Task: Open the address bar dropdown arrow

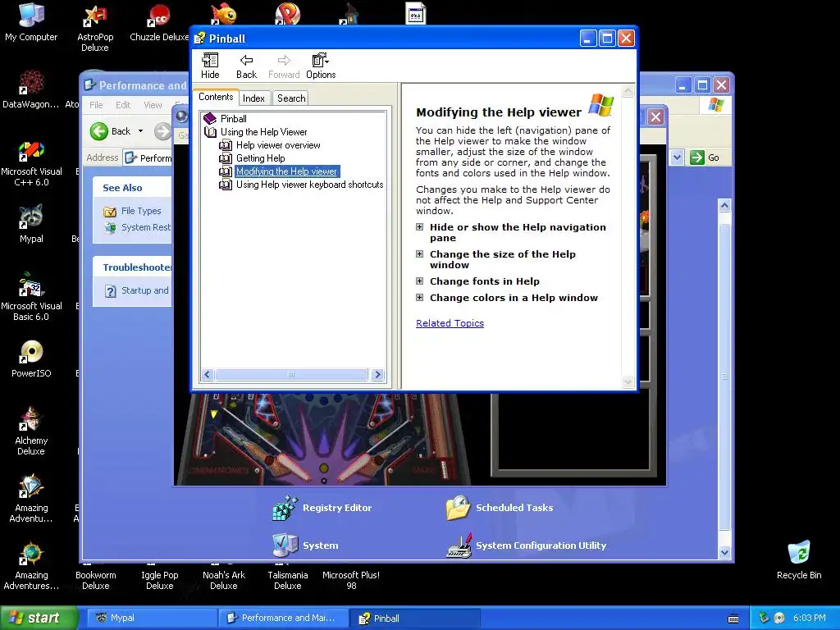Action: (x=677, y=157)
